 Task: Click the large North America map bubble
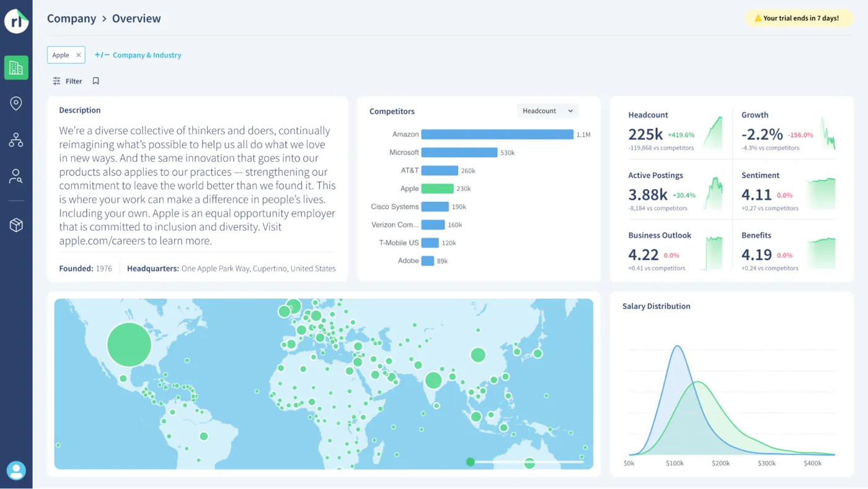click(129, 344)
